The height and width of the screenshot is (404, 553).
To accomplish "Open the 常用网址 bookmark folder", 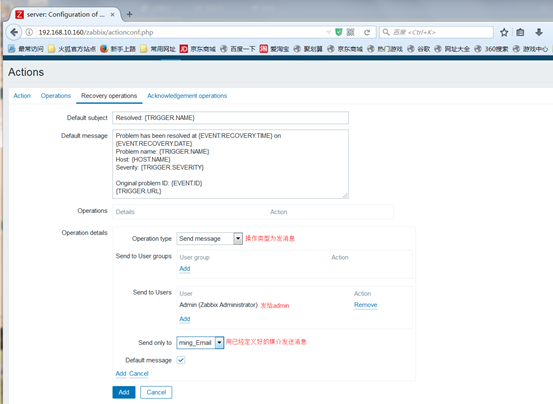I will point(158,49).
